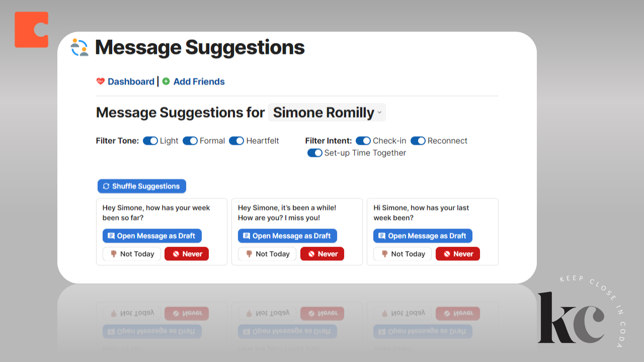Image resolution: width=644 pixels, height=362 pixels.
Task: Click the people icon beside Message Suggestions title
Action: point(79,47)
